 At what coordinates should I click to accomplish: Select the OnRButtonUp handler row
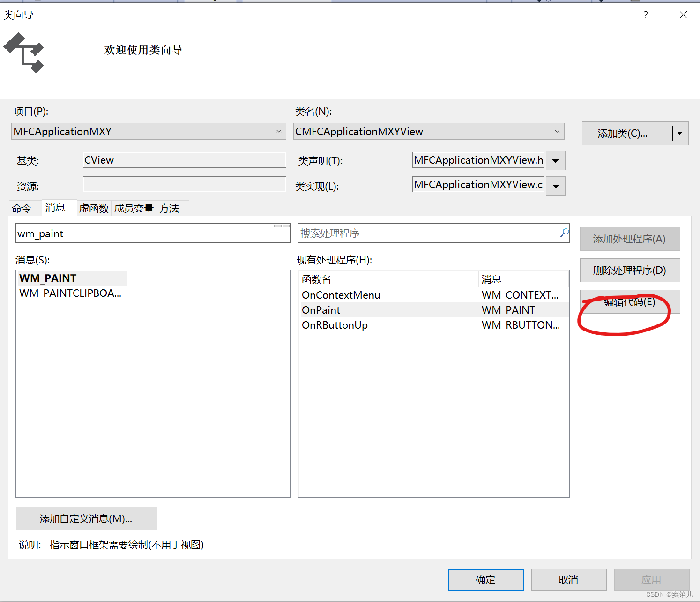(335, 325)
